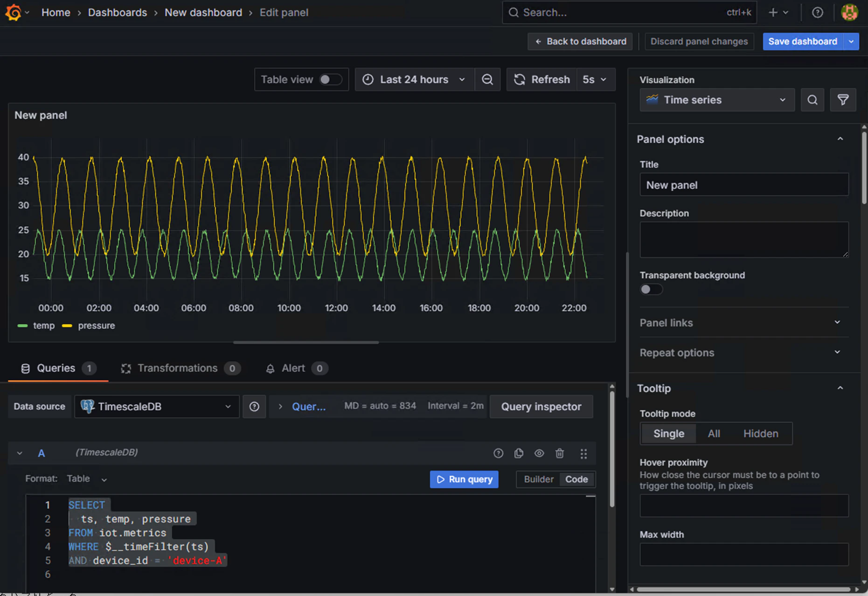Delete query A using the trash icon
This screenshot has width=868, height=596.
click(x=560, y=453)
